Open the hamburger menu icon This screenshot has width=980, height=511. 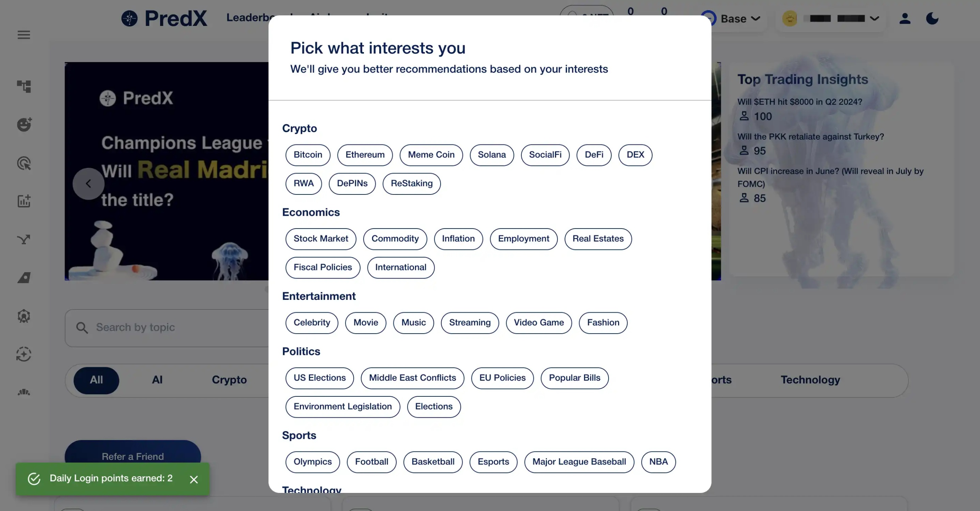point(24,35)
